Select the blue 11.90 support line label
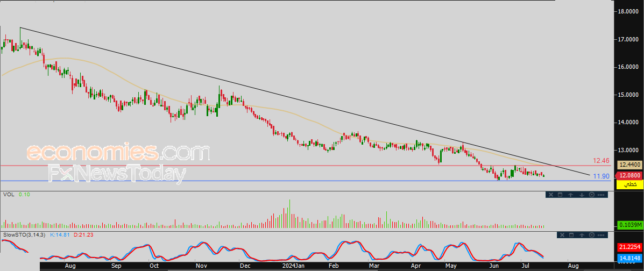Image resolution: width=644 pixels, height=271 pixels. coord(601,176)
